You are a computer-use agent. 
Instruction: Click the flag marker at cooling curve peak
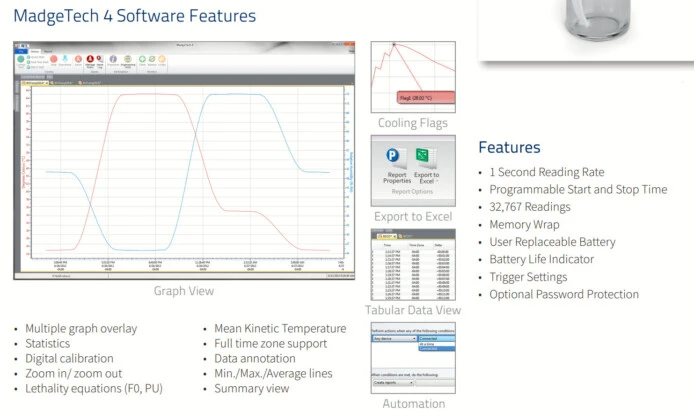pos(394,45)
